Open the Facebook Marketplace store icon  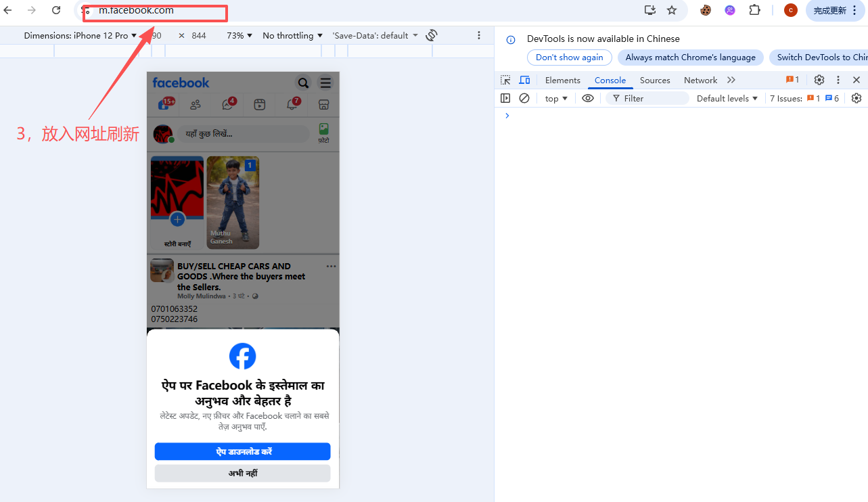coord(323,104)
